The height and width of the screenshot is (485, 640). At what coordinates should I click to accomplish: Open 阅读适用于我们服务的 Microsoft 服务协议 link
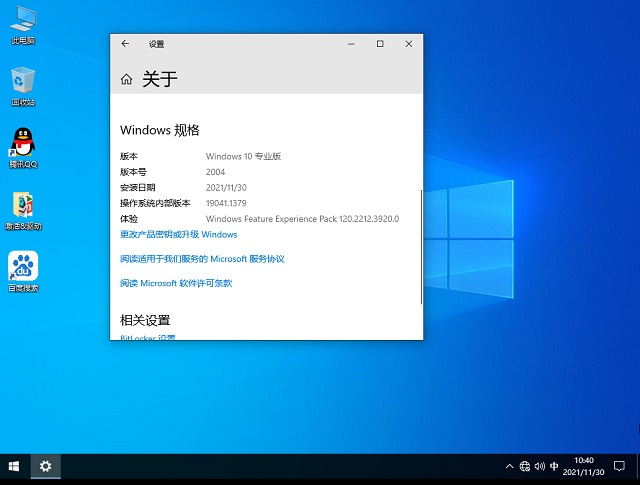[202, 259]
